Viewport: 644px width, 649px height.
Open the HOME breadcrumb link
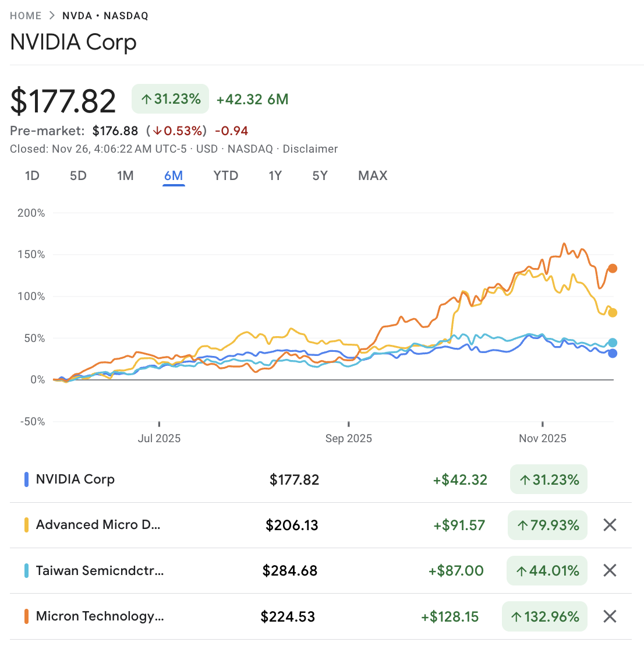tap(26, 16)
